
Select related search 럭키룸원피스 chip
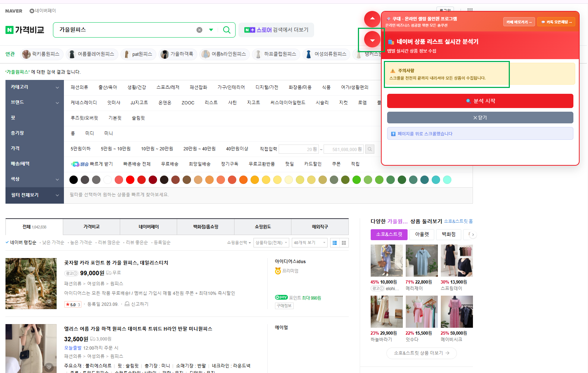[x=42, y=54]
